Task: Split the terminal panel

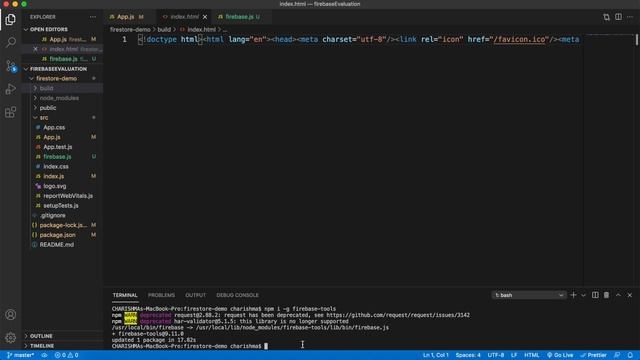Action: (595, 295)
